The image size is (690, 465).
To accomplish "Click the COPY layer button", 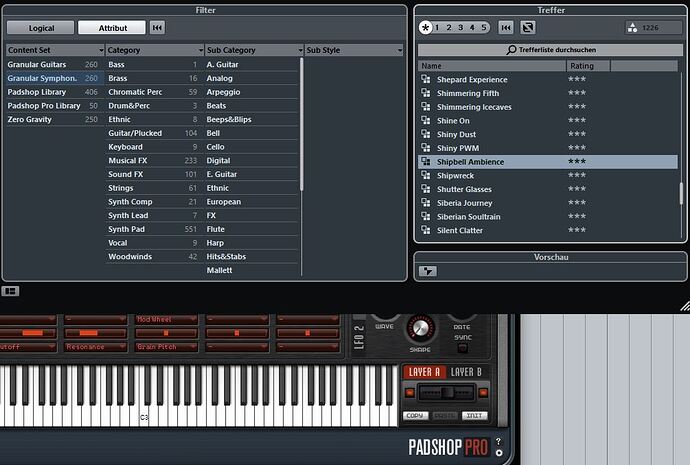I will (415, 415).
